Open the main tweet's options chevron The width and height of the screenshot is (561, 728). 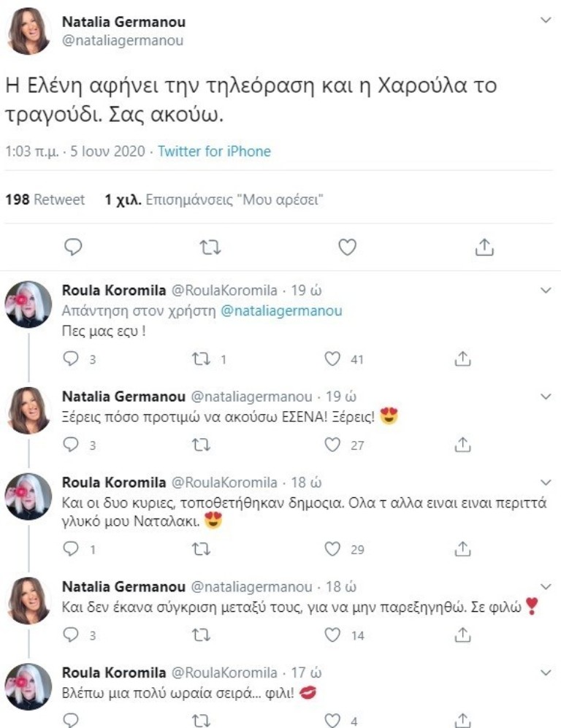545,22
